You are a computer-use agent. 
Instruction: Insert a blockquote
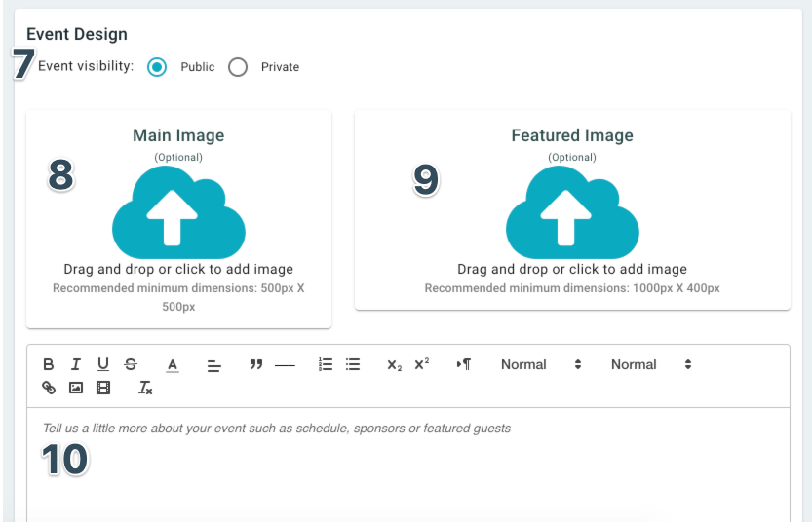point(255,364)
